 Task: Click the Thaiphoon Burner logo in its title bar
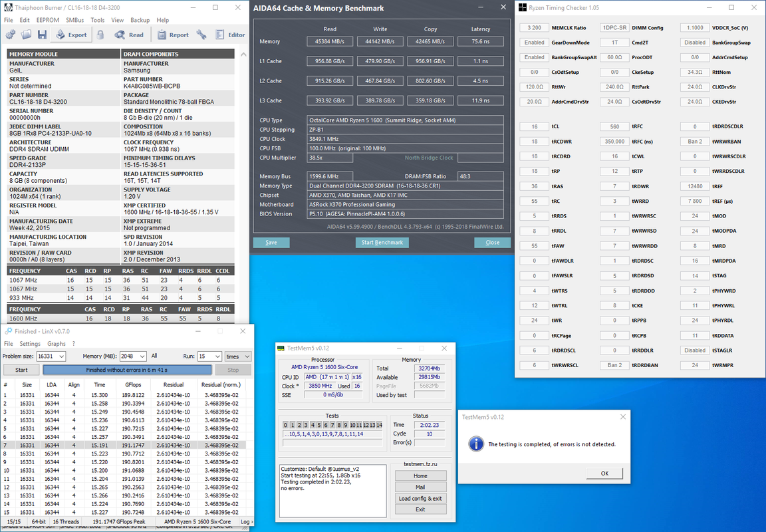(8, 8)
